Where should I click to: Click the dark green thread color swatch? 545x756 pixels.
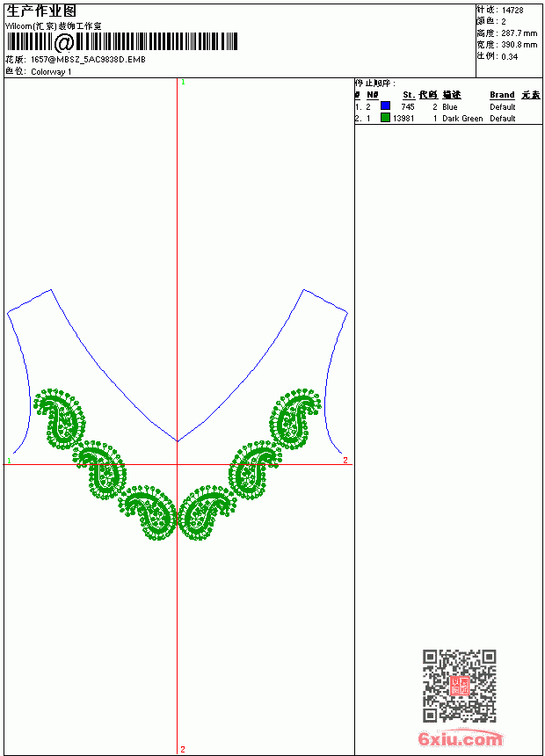tap(385, 118)
